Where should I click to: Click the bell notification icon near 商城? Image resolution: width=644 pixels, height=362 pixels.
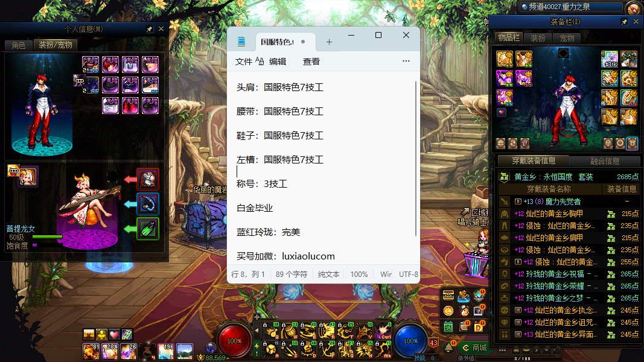(x=449, y=348)
